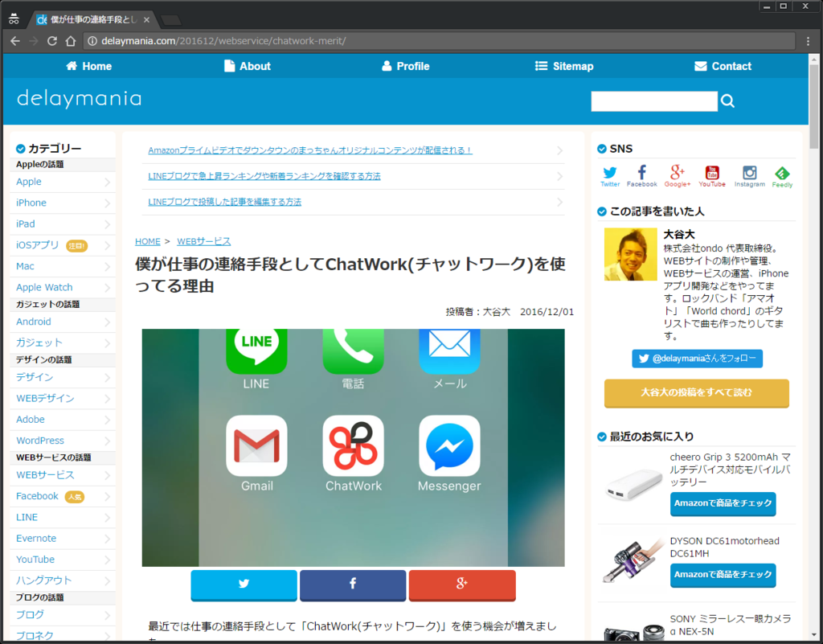Image resolution: width=823 pixels, height=644 pixels.
Task: Share the article with the Facebook share button
Action: coord(353,585)
